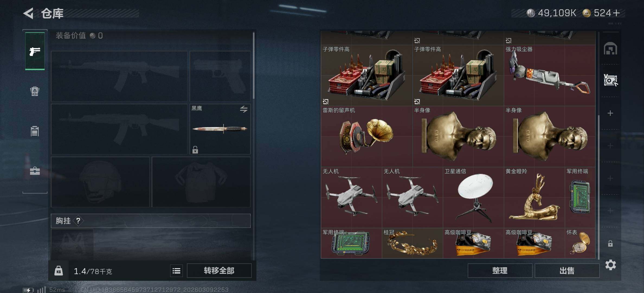Image resolution: width=644 pixels, height=293 pixels.
Task: Select the main stash icon at top right
Action: [x=610, y=49]
